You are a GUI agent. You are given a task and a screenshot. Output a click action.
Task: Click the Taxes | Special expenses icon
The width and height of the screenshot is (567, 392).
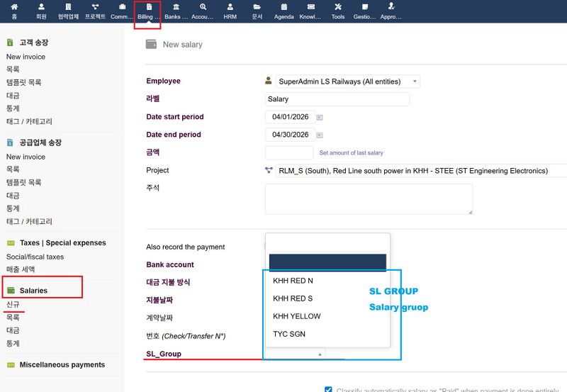(x=11, y=243)
